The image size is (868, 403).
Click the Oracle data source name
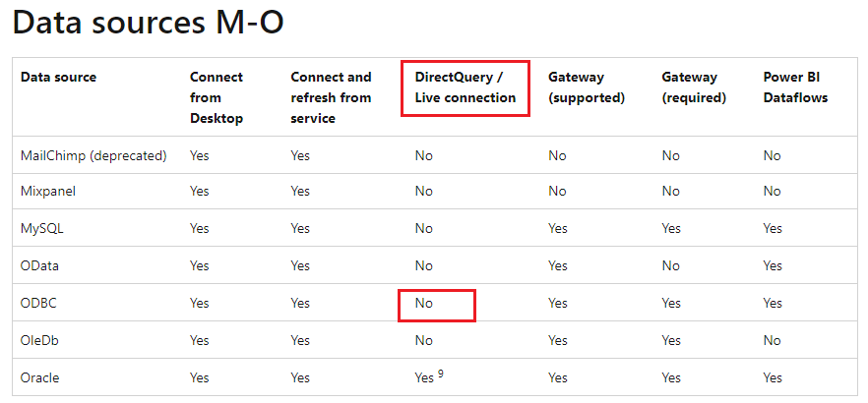tap(39, 378)
